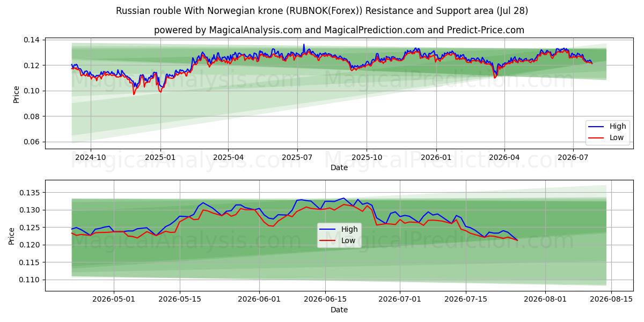Click the 2026-08-01 date tick label
Screen dimensions: 644x322
(x=545, y=299)
